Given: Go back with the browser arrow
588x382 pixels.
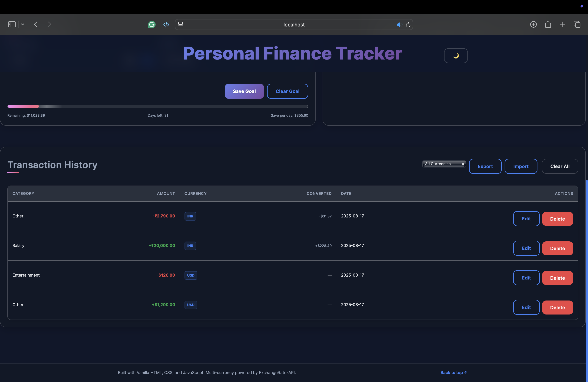Looking at the screenshot, I should pos(36,24).
